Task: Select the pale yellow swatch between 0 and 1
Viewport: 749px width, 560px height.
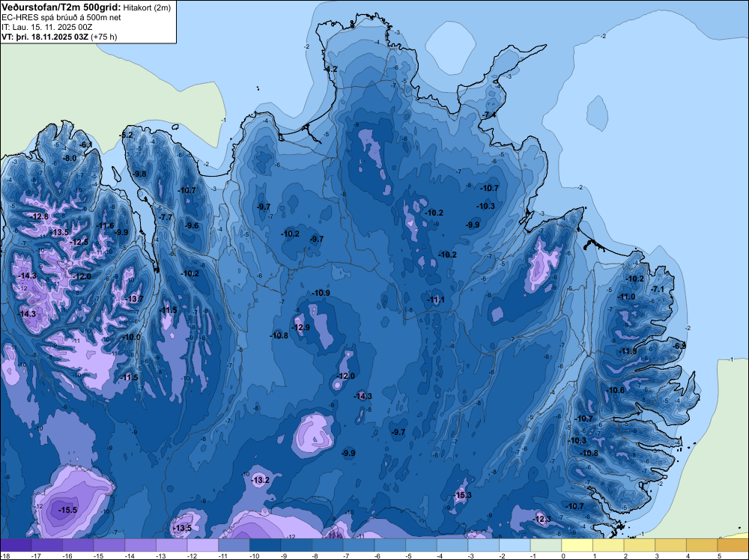Action: (x=577, y=545)
